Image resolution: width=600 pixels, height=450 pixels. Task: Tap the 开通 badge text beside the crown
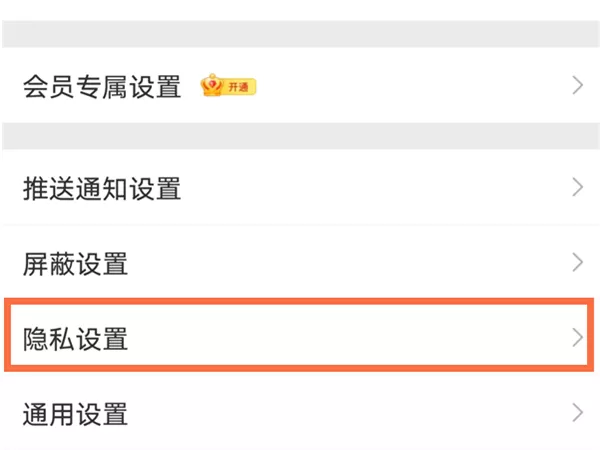238,87
